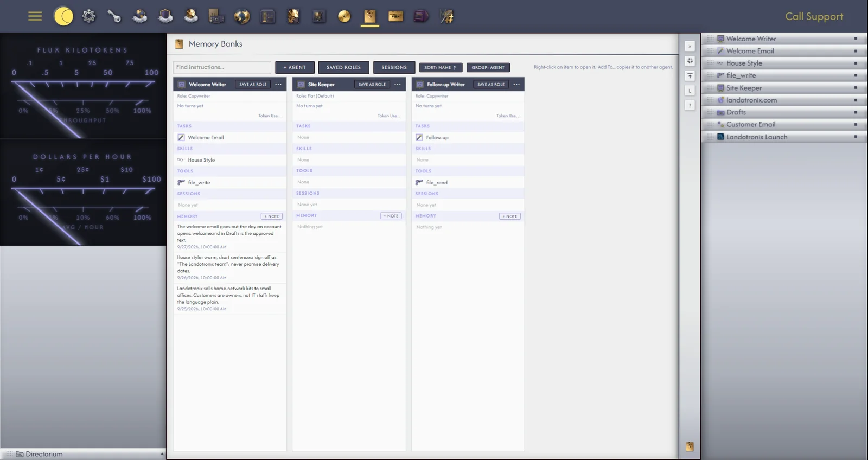
Task: Switch to the Sessions view
Action: click(x=394, y=67)
